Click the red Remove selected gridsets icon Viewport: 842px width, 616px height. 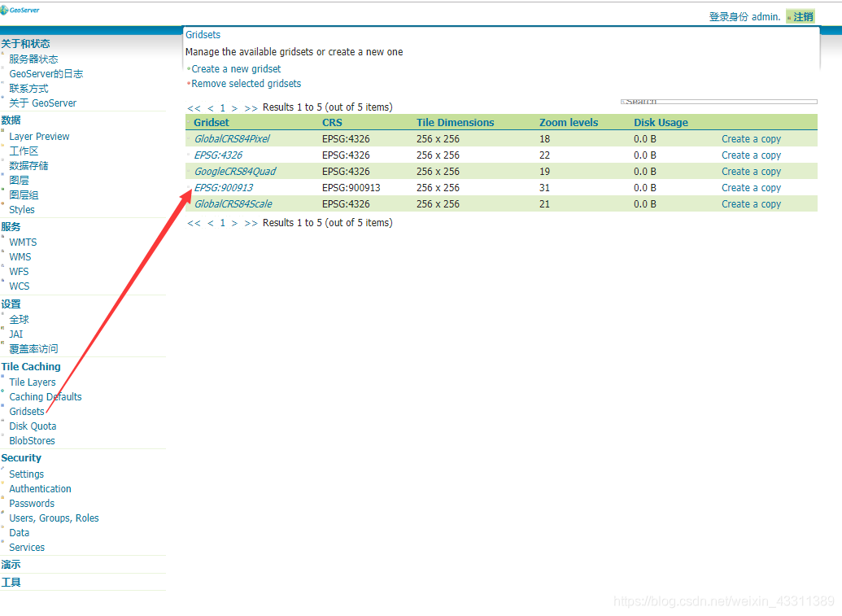pos(189,84)
